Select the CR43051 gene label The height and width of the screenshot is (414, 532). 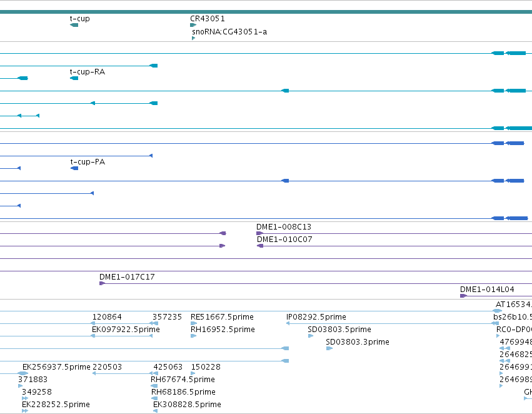208,19
